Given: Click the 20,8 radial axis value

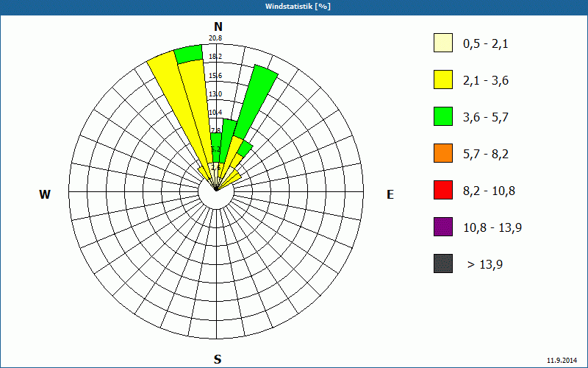Looking at the screenshot, I should click(215, 38).
